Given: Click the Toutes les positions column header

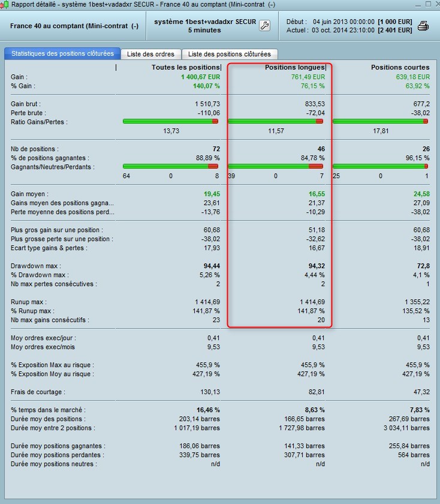Looking at the screenshot, I should 186,67.
